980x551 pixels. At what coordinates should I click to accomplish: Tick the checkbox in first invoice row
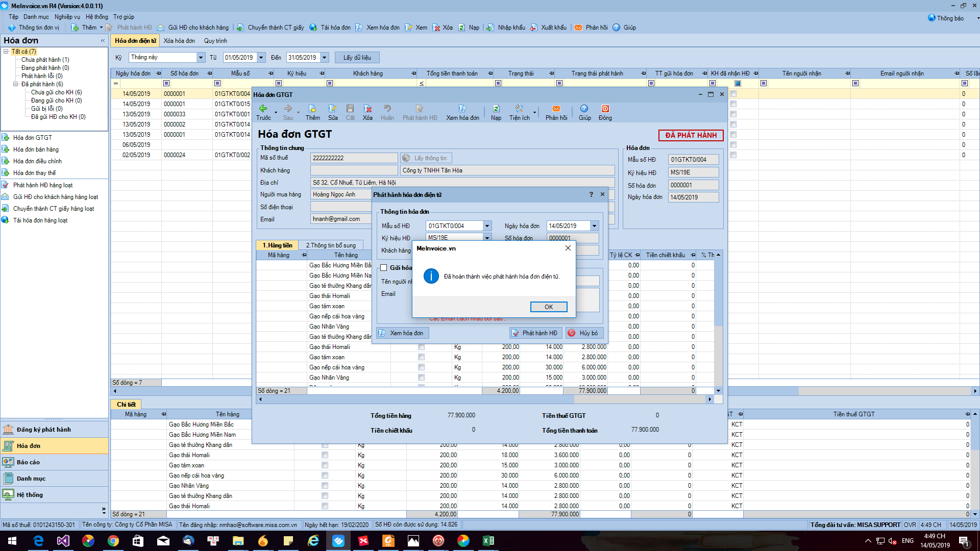pyautogui.click(x=733, y=94)
